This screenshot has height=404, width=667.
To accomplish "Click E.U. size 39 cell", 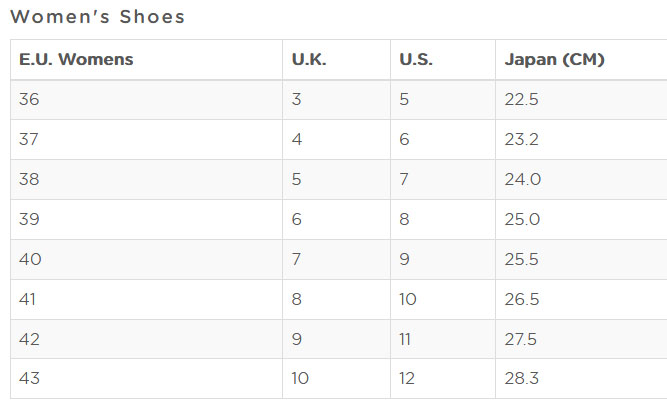I will point(29,220).
